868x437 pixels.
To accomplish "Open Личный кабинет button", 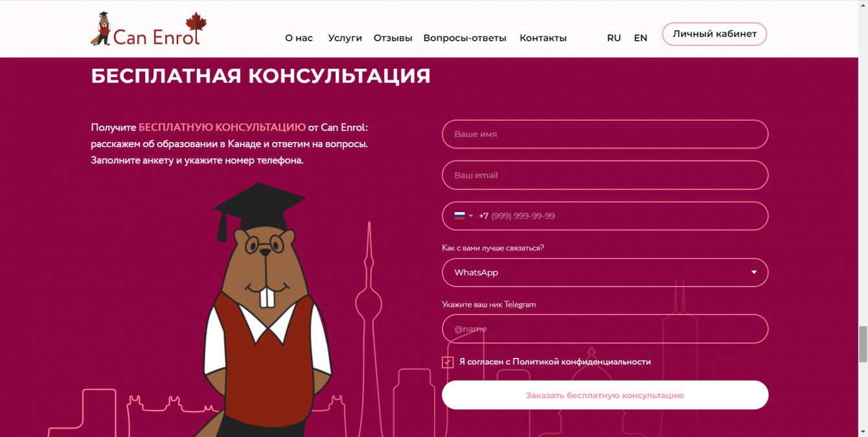I will pos(714,34).
